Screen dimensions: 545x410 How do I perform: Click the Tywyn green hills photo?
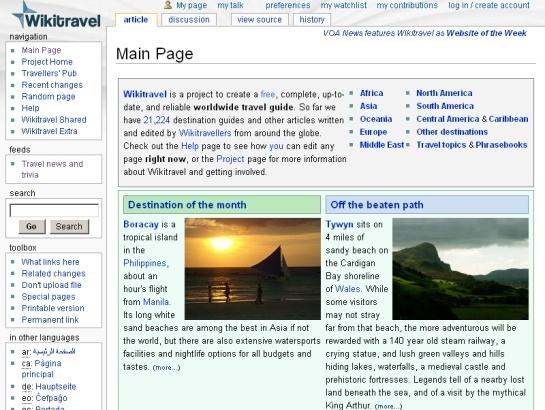(461, 269)
